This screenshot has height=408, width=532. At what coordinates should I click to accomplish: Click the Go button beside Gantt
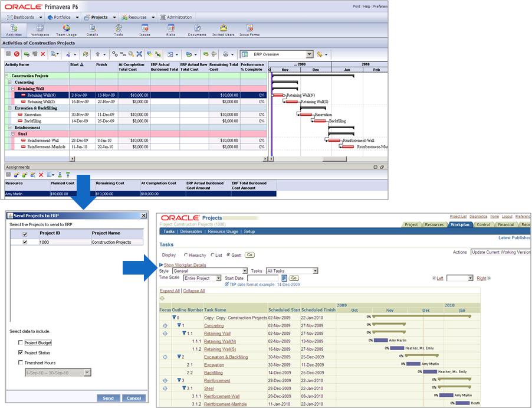[249, 255]
